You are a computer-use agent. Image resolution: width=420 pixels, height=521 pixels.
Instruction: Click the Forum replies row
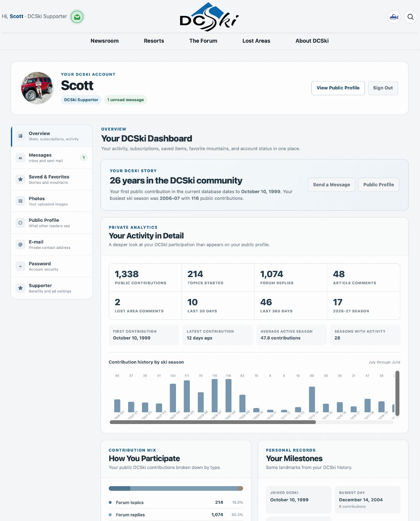pos(176,515)
